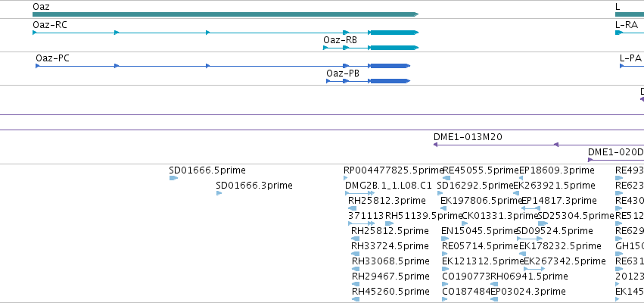The height and width of the screenshot is (303, 644).
Task: Open the EK178232.5prime label
Action: click(560, 246)
